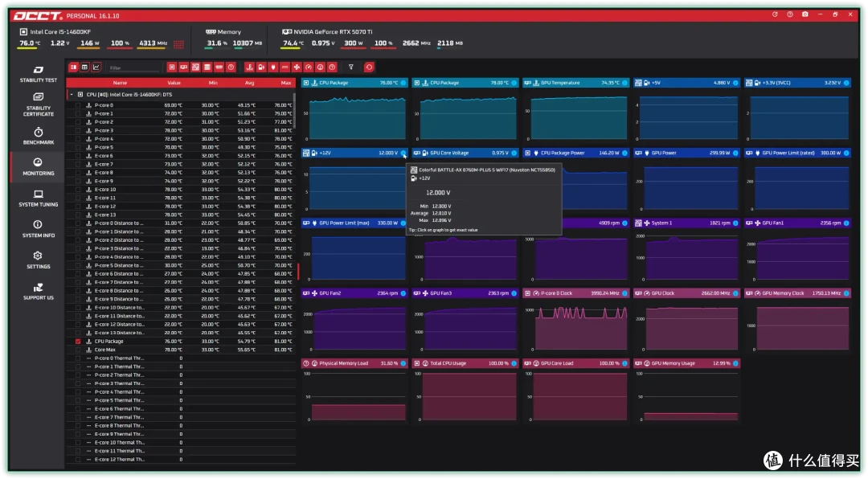
Task: Open info for GPU Memory Usage graph
Action: (735, 363)
